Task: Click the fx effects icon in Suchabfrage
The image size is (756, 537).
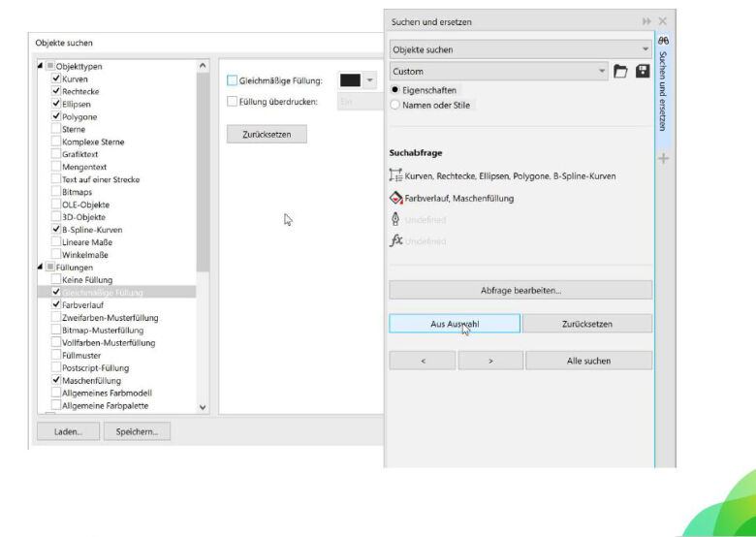Action: pos(395,241)
